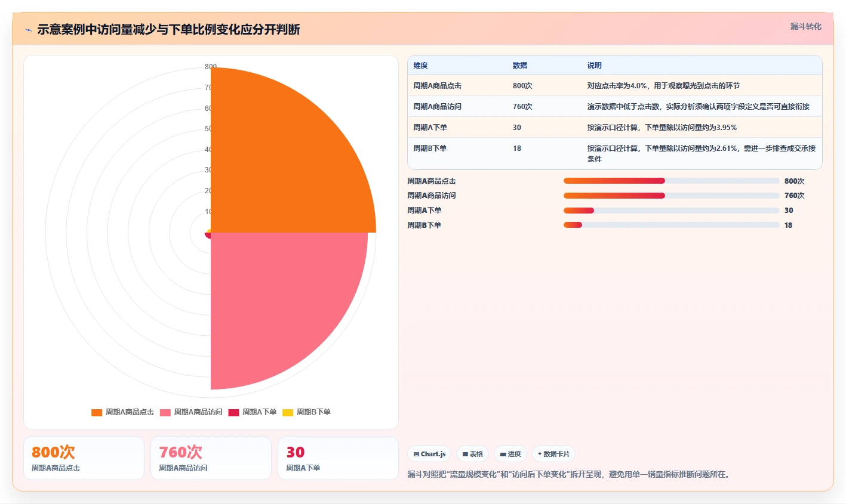Click the table cell with value 30
Screen dimensions: 846x504
517,128
